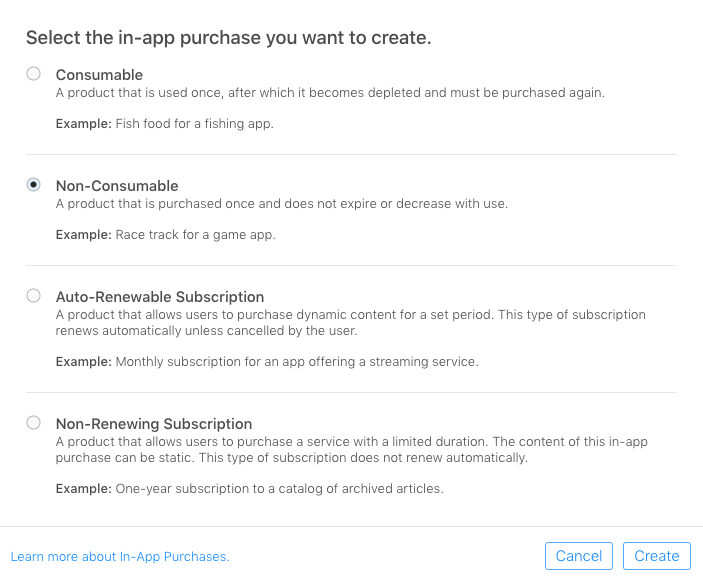Click the Consumable description about depleted products
703x580 pixels.
330,93
